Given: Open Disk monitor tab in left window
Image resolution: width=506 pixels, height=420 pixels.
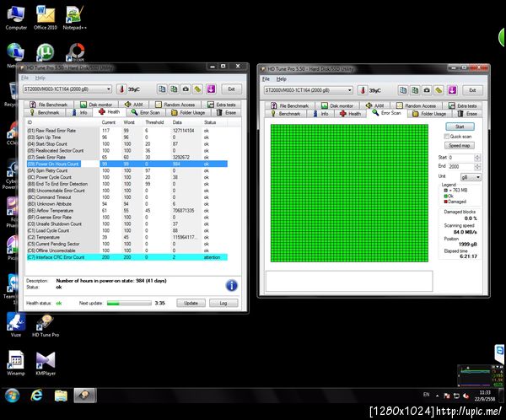Looking at the screenshot, I should click(96, 105).
